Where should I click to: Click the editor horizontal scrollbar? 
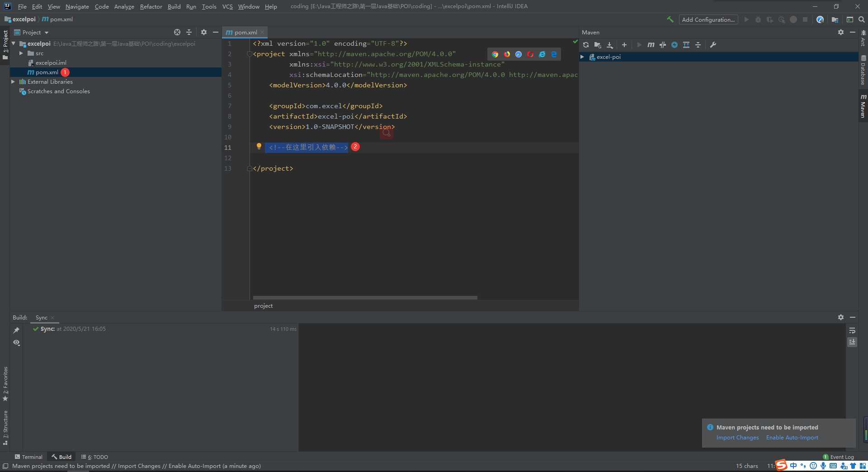click(x=365, y=298)
